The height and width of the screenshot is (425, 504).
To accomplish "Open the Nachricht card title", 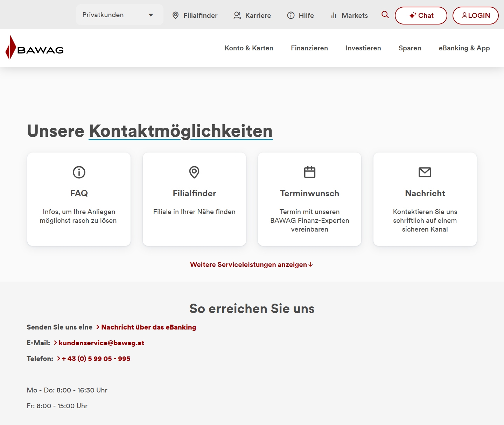I will point(425,193).
